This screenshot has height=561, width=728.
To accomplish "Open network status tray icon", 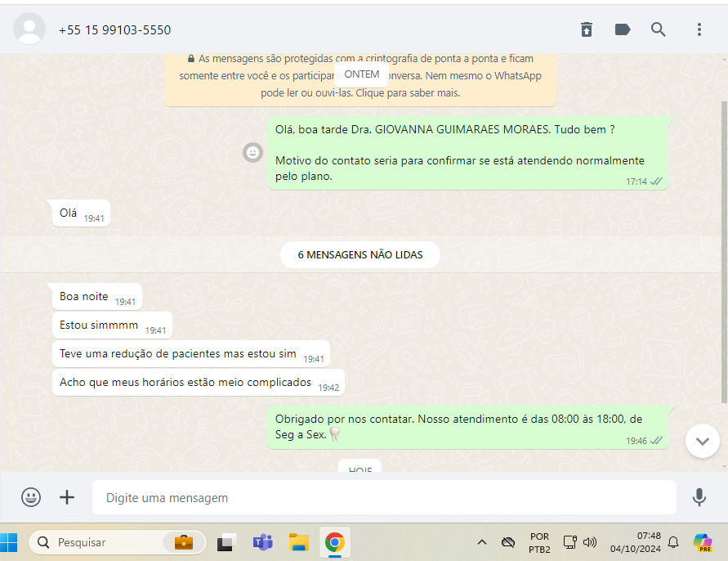I will tap(569, 542).
